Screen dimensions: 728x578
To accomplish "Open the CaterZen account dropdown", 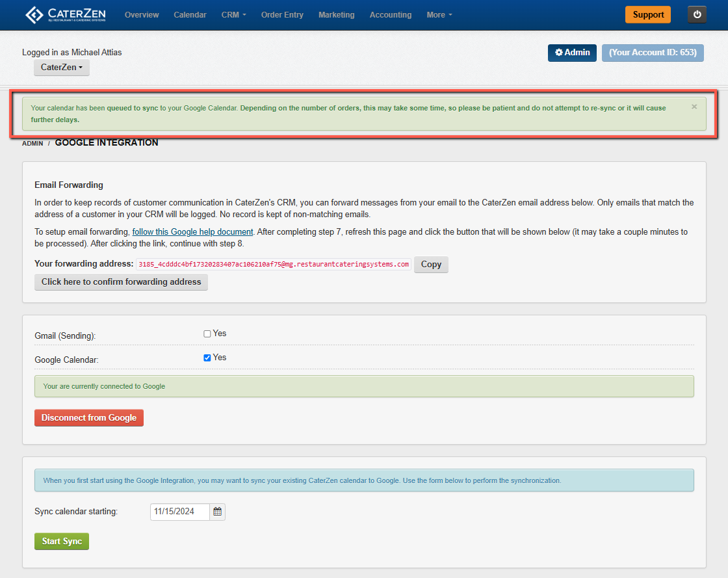I will (62, 68).
